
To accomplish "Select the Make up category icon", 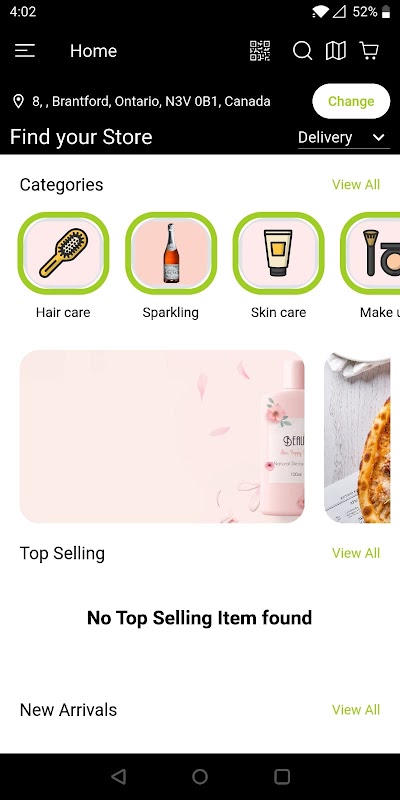I will (x=370, y=253).
